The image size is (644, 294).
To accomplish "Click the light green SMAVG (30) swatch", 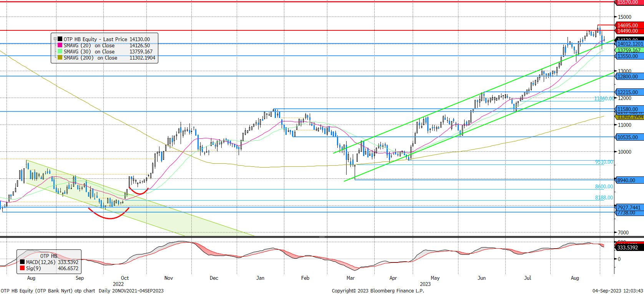I will tap(60, 51).
